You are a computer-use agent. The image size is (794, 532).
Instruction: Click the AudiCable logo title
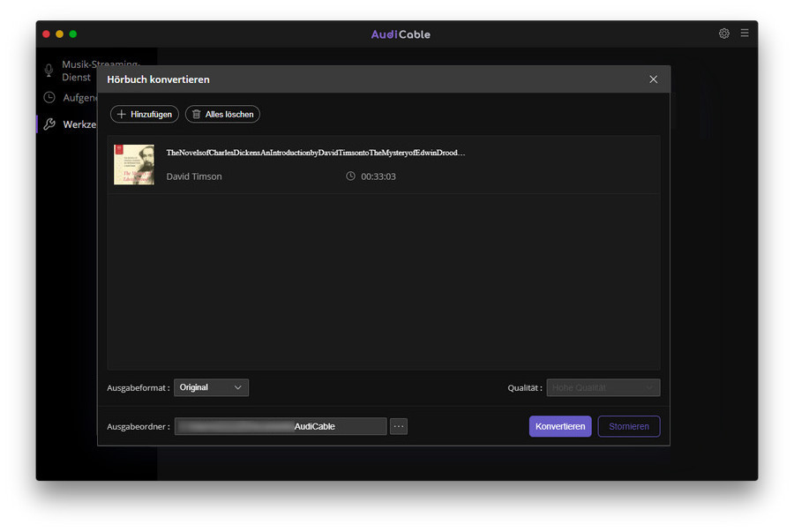coord(401,34)
